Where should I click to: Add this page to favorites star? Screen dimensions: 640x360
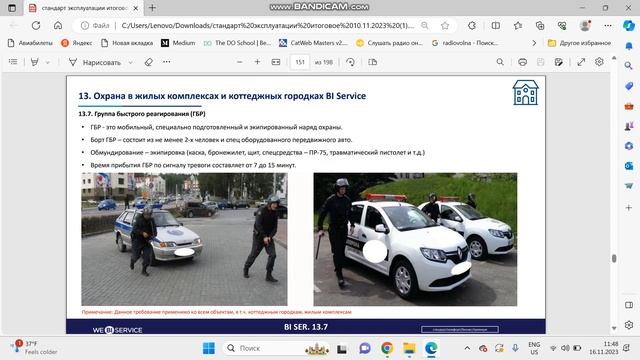pyautogui.click(x=445, y=25)
